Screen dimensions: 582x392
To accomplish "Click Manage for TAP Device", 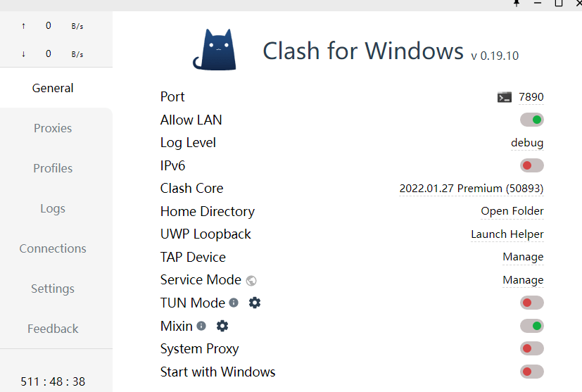I will click(x=523, y=257).
